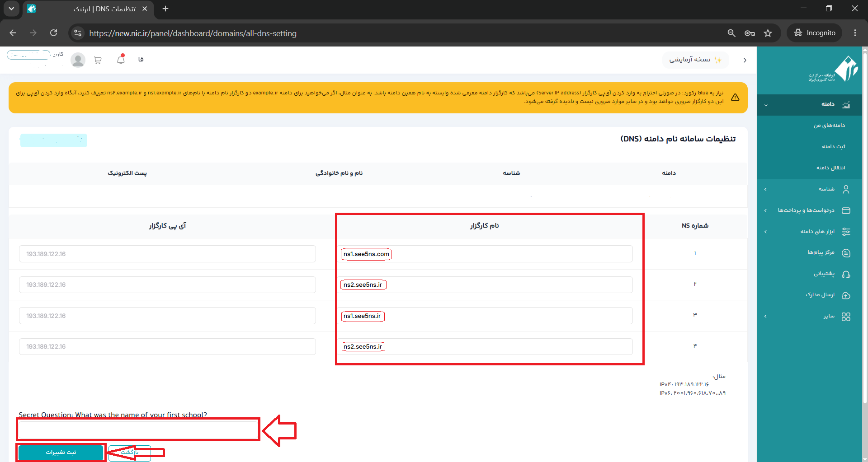Click the browser forward arrow
This screenshot has width=868, height=462.
[x=33, y=33]
